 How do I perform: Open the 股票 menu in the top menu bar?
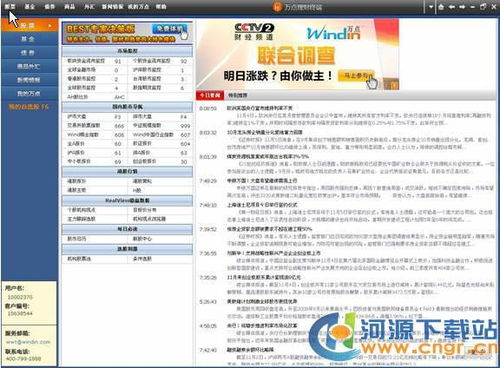click(10, 7)
